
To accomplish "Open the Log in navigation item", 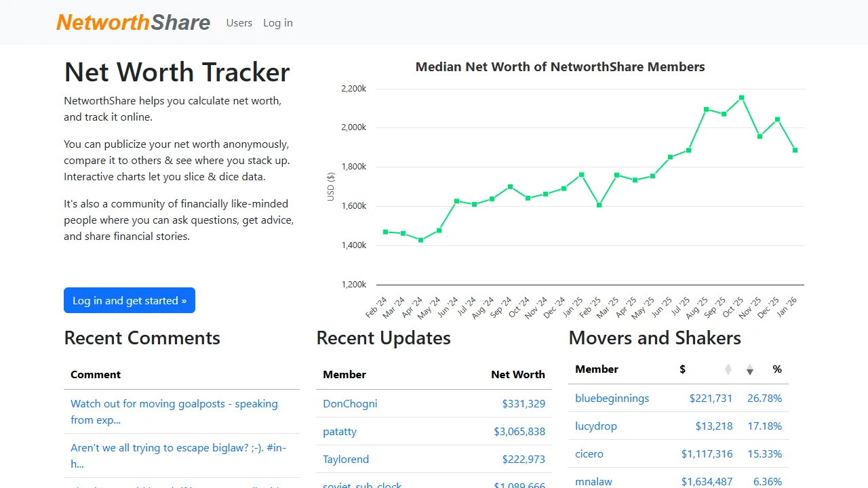I will 277,22.
